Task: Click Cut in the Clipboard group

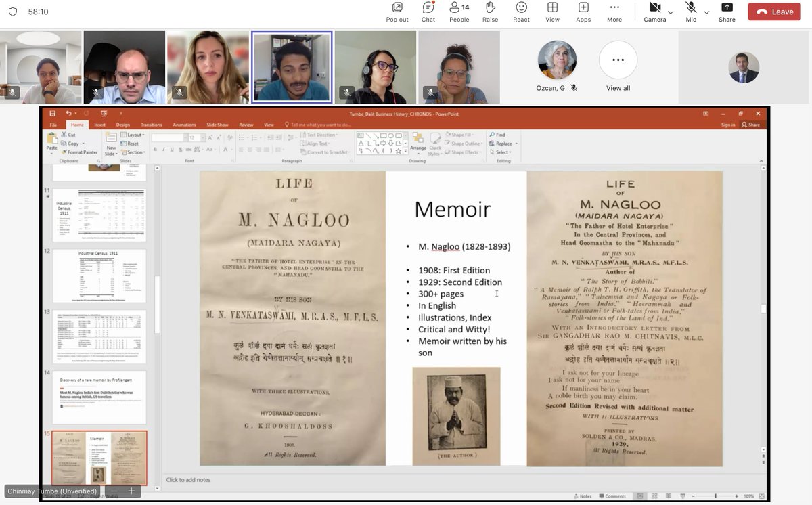Action: 68,135
